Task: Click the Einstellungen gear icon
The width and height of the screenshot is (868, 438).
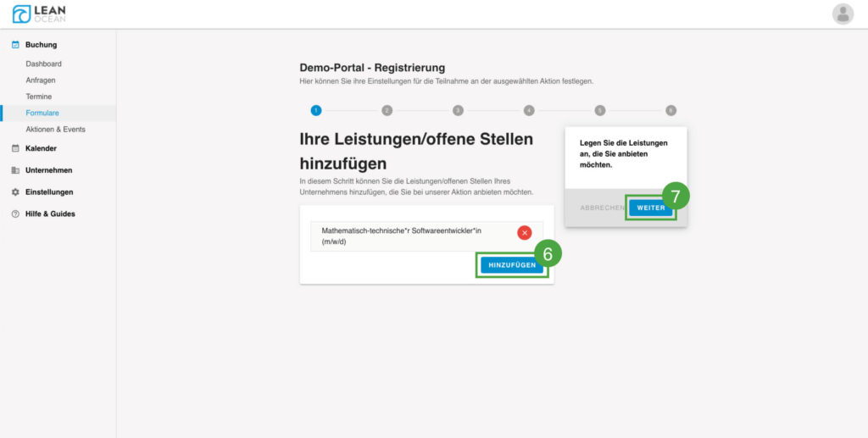Action: pyautogui.click(x=15, y=192)
